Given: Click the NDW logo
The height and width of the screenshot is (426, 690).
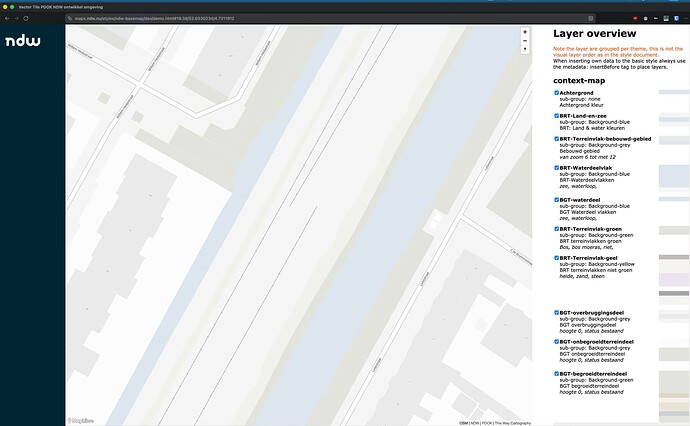Looking at the screenshot, I should click(23, 41).
